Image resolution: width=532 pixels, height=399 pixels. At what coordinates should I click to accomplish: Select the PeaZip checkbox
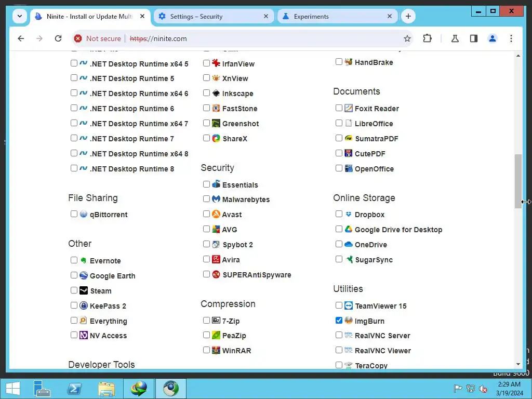[x=206, y=335]
